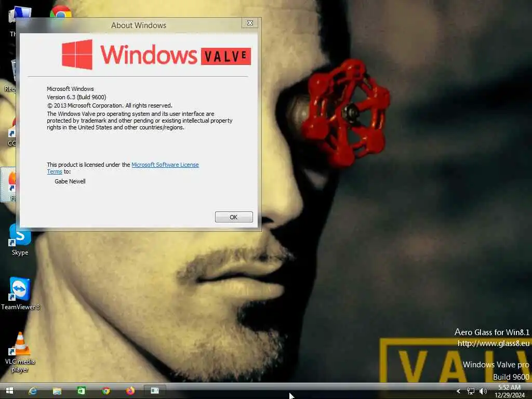This screenshot has width=532, height=399.
Task: Click the Windows Valve logo banner
Action: pyautogui.click(x=156, y=55)
